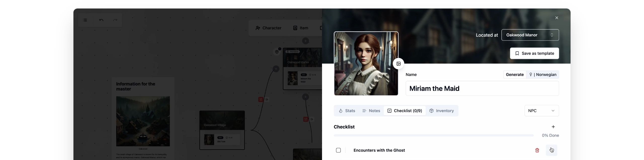This screenshot has height=160, width=644.
Task: Click the plus circle below the Oakwood Manor card
Action: [305, 97]
